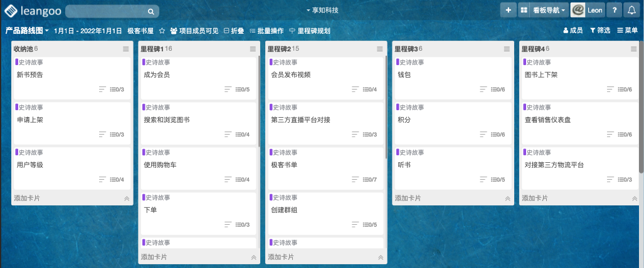Screen dimensions: 644x268
Task: Open the 收纳池 list menu icon
Action: (x=125, y=49)
